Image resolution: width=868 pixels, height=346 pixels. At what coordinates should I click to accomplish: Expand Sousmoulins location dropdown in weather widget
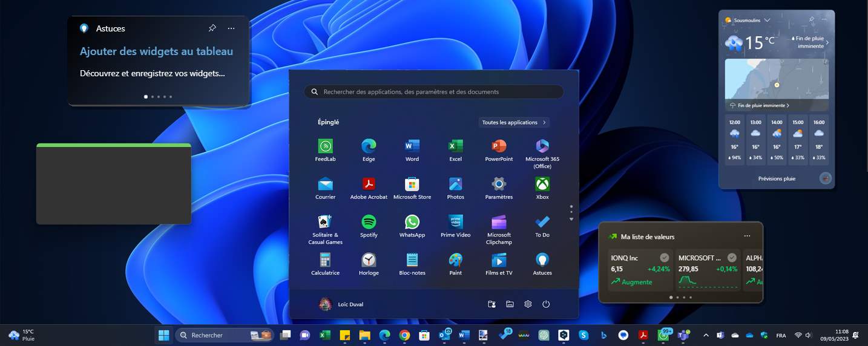pyautogui.click(x=767, y=20)
